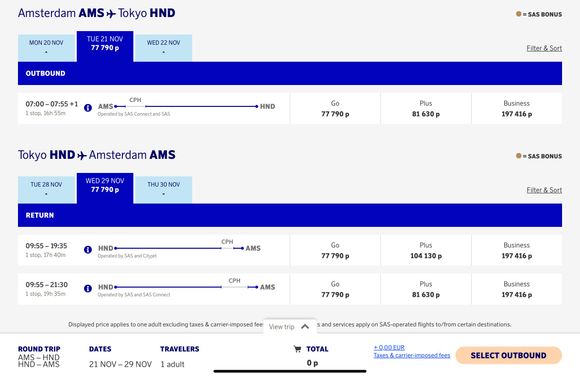Click the OUTBOUND header bar label
The image size is (580, 376).
click(x=45, y=73)
